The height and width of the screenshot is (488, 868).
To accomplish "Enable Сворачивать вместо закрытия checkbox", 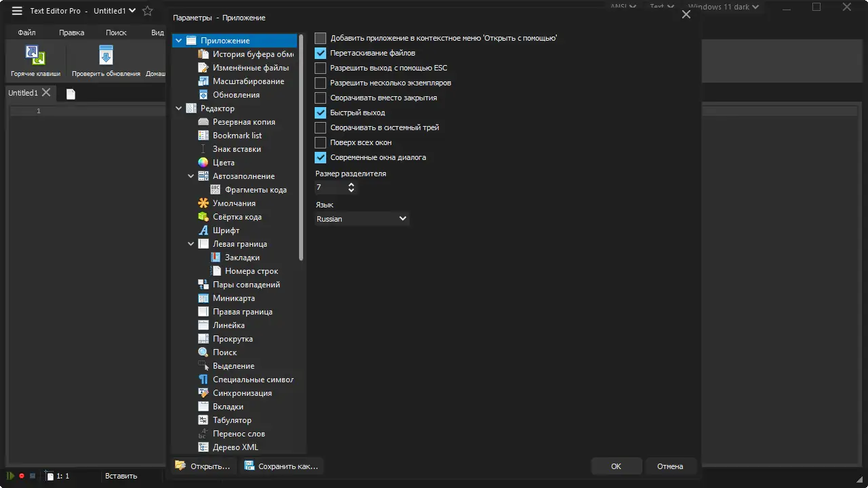I will click(x=321, y=98).
